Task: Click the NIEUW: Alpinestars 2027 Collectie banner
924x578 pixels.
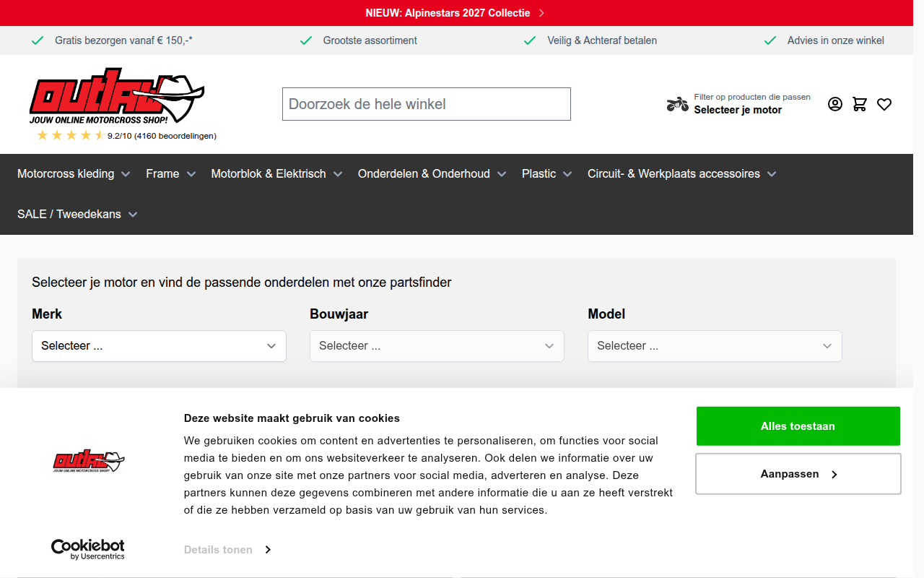Action: tap(455, 13)
